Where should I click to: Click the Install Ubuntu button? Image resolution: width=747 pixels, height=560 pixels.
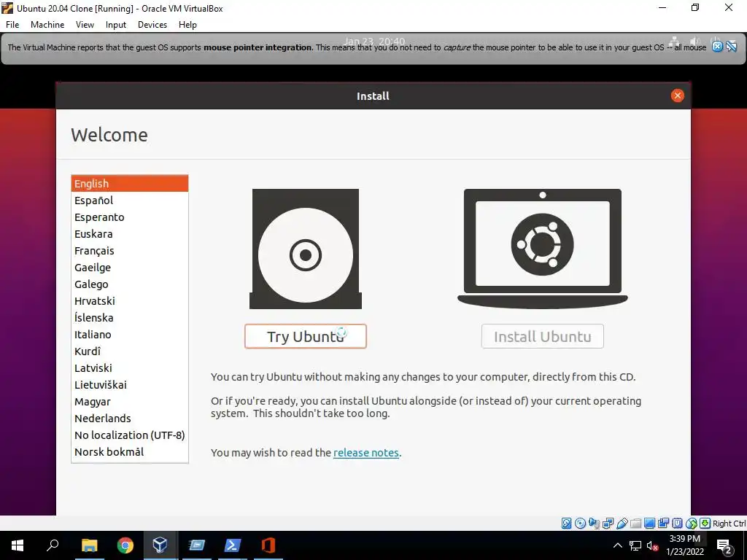[x=543, y=337]
